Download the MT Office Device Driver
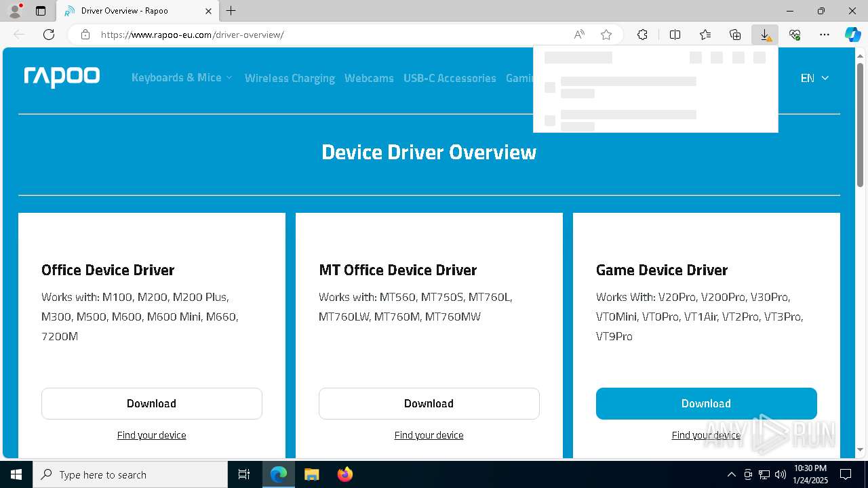This screenshot has width=868, height=488. (429, 403)
